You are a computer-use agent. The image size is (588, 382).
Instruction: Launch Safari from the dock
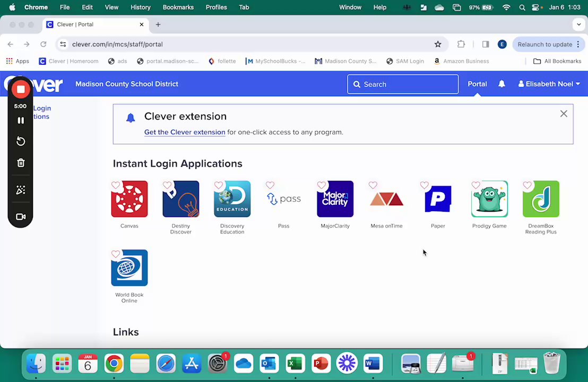166,363
